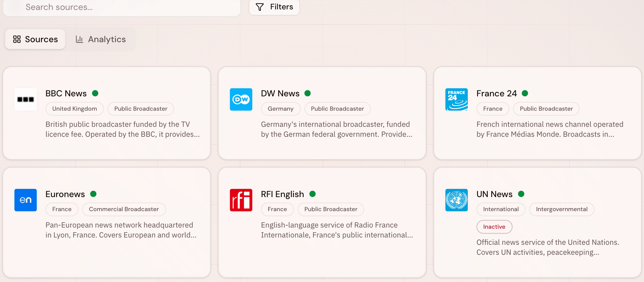Click the UN News emblem icon

coord(456,200)
